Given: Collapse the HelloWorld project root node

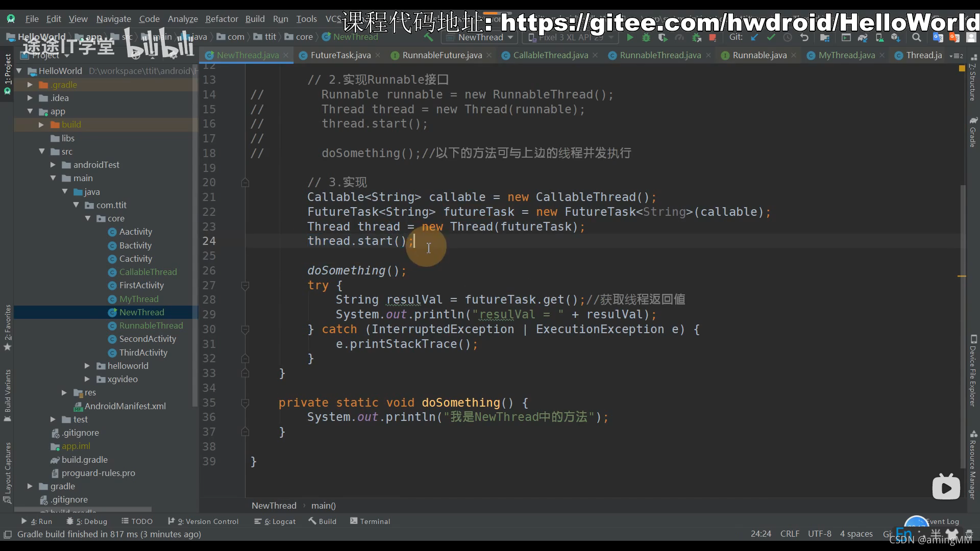Looking at the screenshot, I should click(x=19, y=71).
